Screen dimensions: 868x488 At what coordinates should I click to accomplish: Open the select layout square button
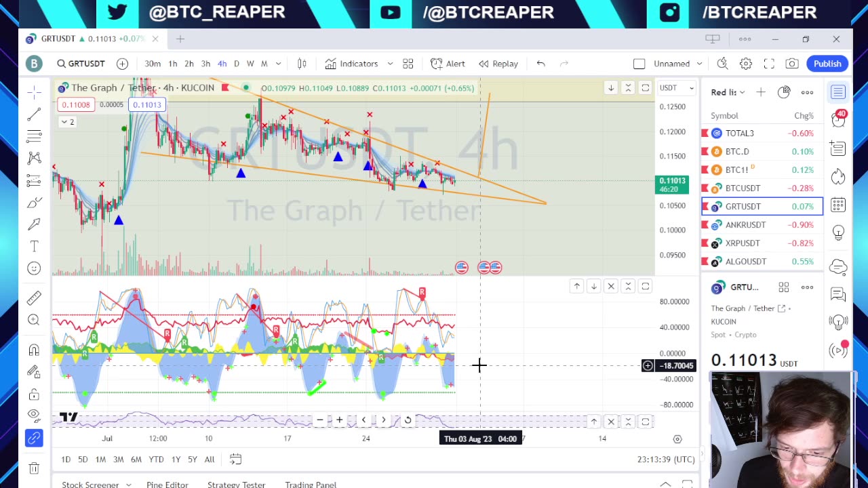pyautogui.click(x=639, y=64)
